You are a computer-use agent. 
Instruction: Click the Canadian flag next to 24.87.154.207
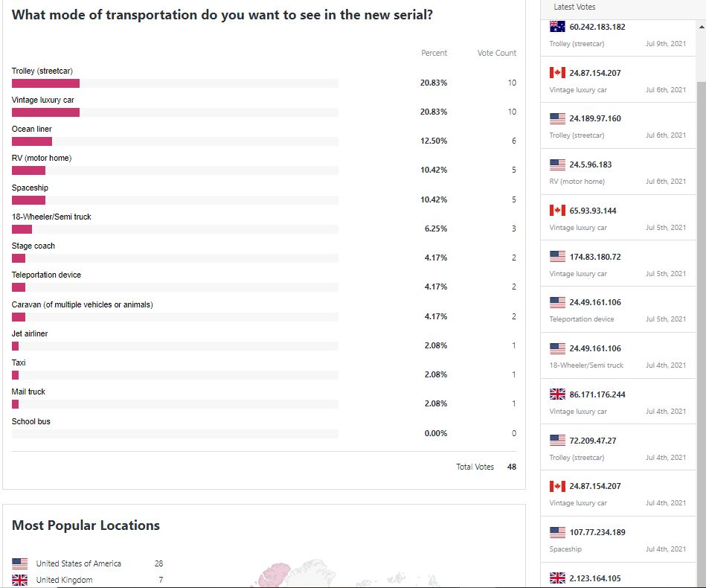(559, 72)
